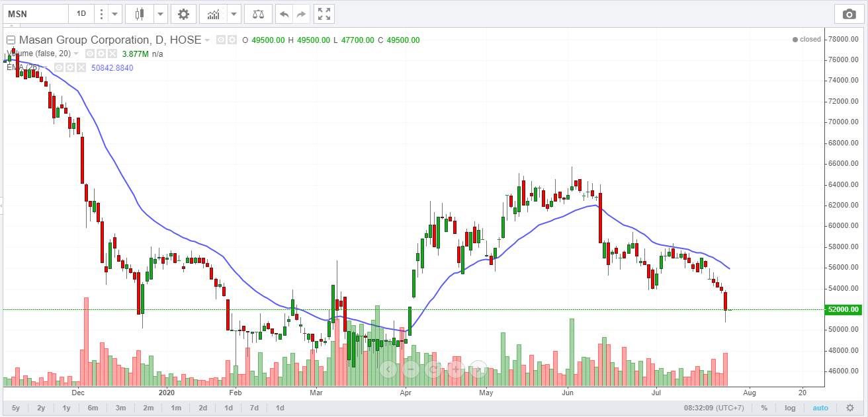Image resolution: width=868 pixels, height=417 pixels.
Task: Click the Masan Group Corporation title text
Action: tap(110, 40)
